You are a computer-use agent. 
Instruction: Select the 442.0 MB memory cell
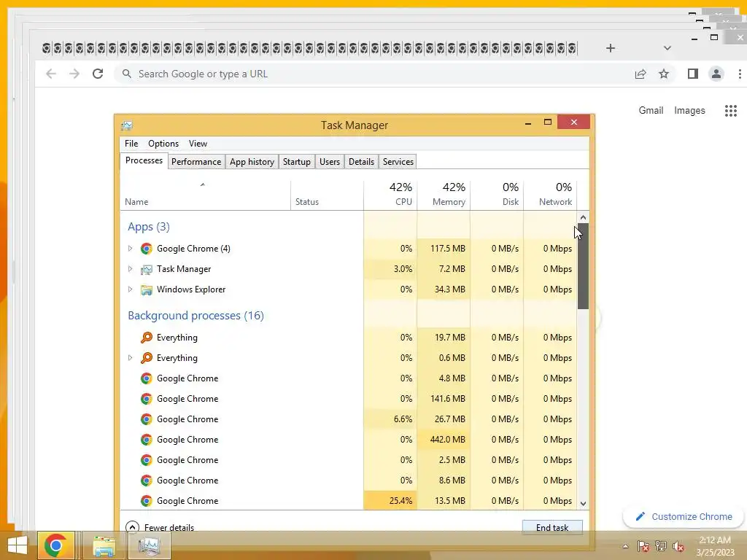444,440
